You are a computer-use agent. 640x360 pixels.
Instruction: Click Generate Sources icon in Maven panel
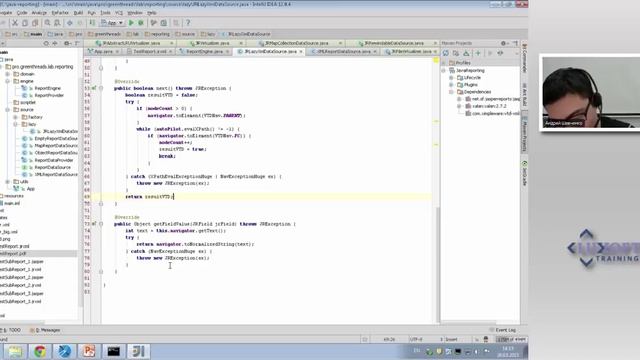click(456, 53)
